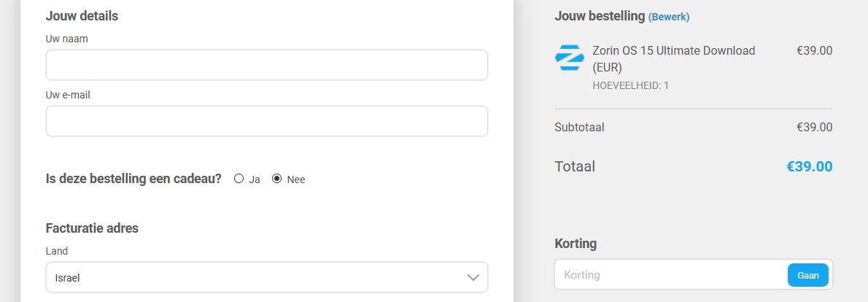Click the Korting section heading
The width and height of the screenshot is (868, 302).
pyautogui.click(x=576, y=244)
